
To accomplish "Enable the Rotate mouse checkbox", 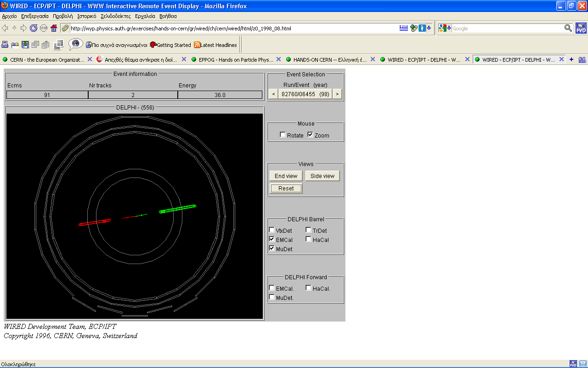I will pyautogui.click(x=283, y=135).
